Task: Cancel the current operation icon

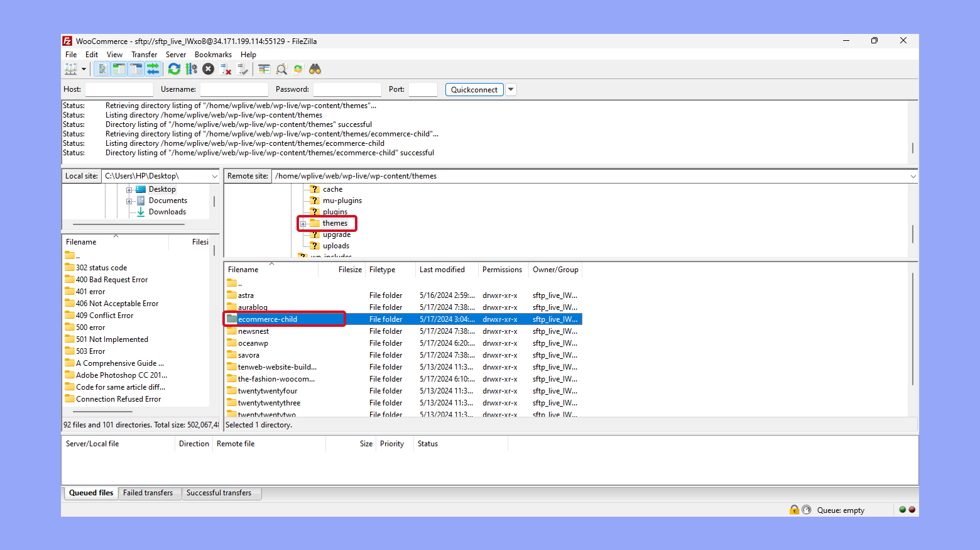Action: point(208,69)
